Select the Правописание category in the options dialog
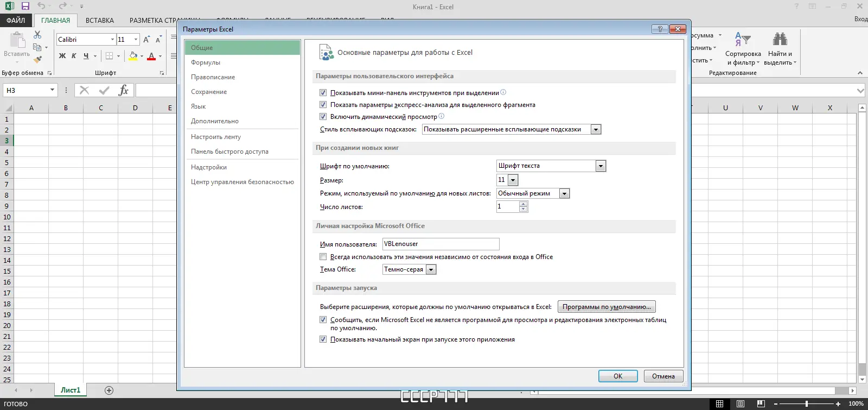Image resolution: width=868 pixels, height=410 pixels. click(x=242, y=77)
